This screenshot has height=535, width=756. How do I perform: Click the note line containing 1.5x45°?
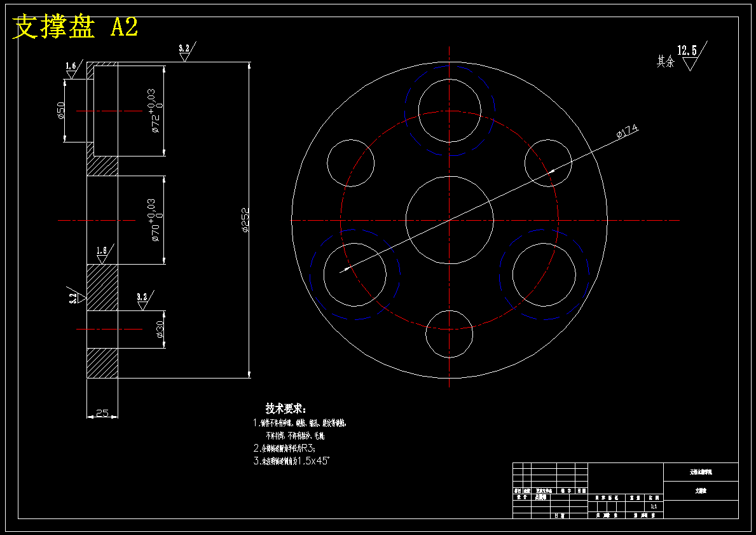[291, 461]
